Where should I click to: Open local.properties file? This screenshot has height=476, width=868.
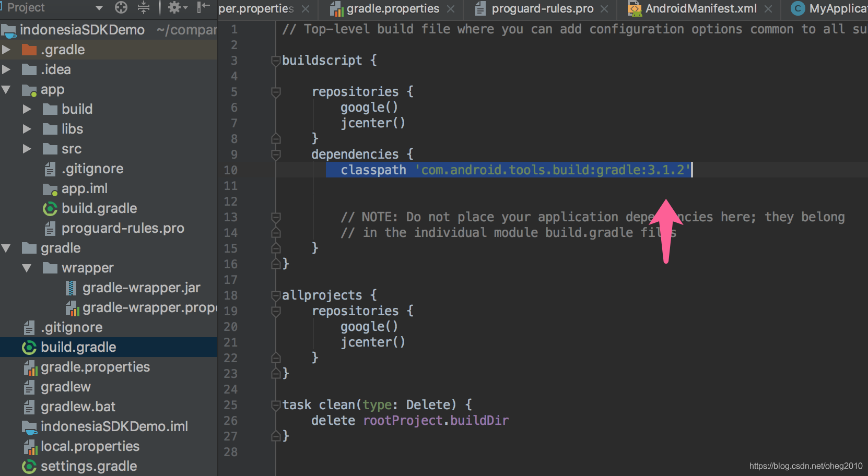(x=90, y=446)
